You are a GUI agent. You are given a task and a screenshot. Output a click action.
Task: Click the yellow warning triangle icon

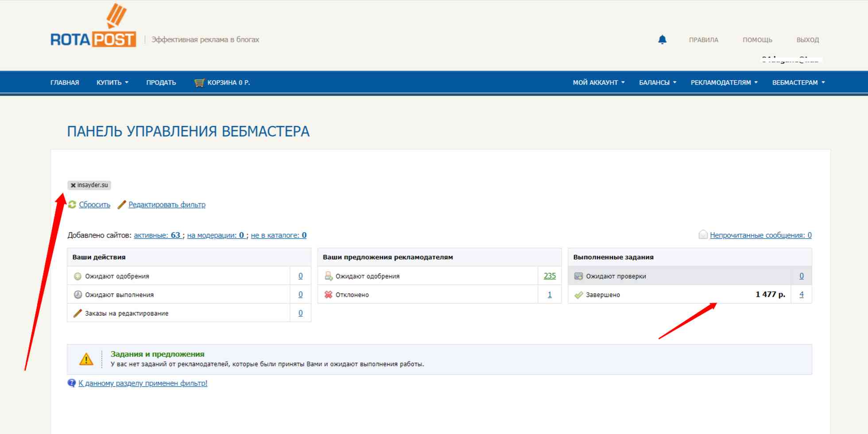(x=86, y=359)
